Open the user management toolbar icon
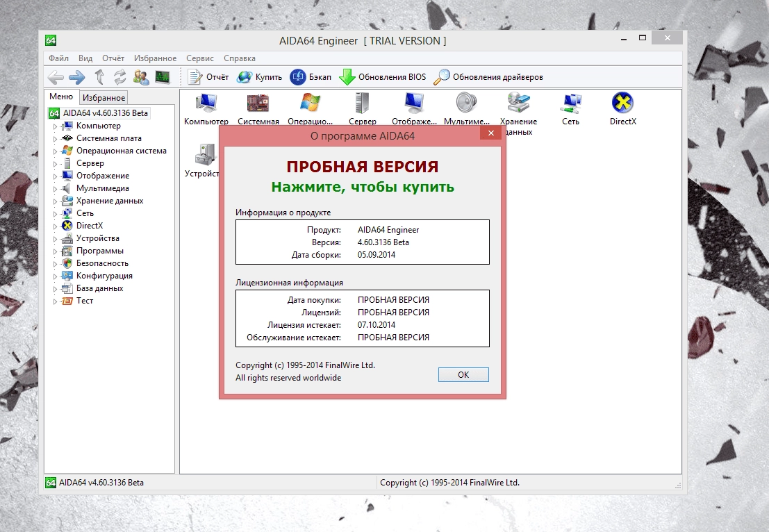769x532 pixels. tap(141, 77)
